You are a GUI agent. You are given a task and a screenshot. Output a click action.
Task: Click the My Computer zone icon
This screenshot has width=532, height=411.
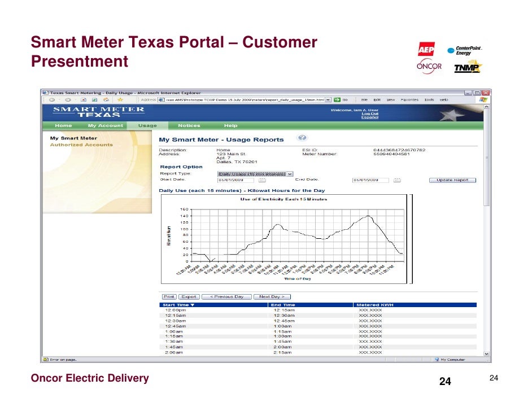pos(437,360)
